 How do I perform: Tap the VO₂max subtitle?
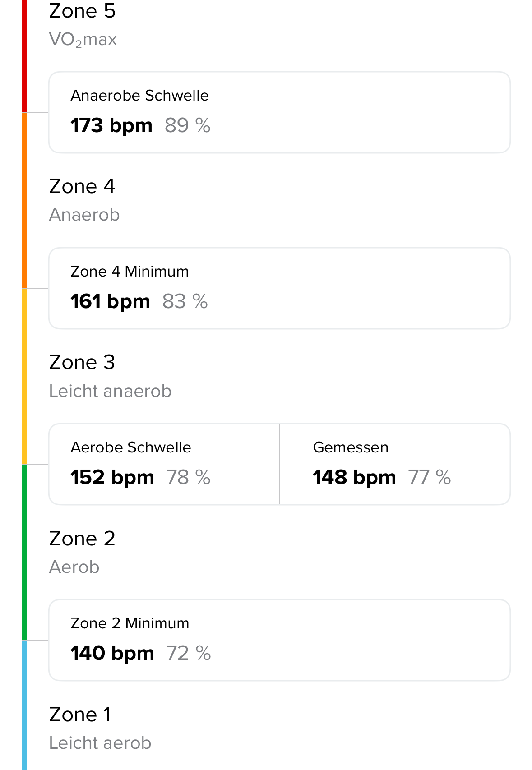pos(83,40)
